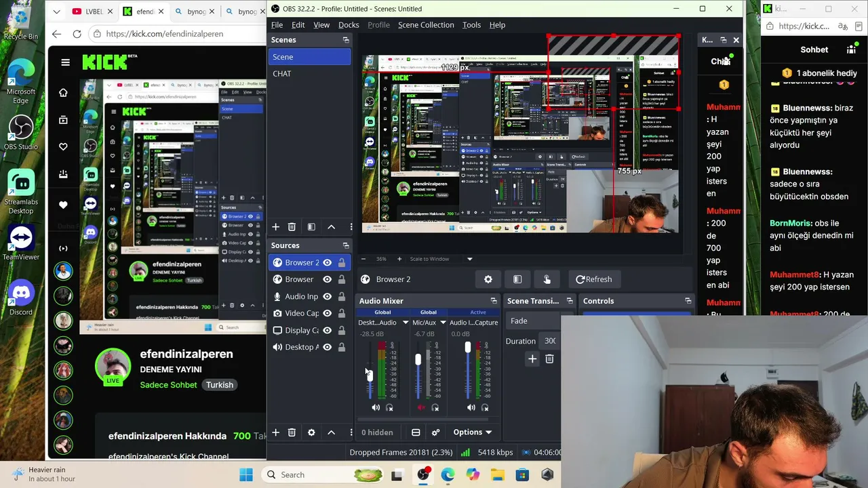Remove the scene transition using the trash icon
Viewport: 868px width, 488px height.
549,359
